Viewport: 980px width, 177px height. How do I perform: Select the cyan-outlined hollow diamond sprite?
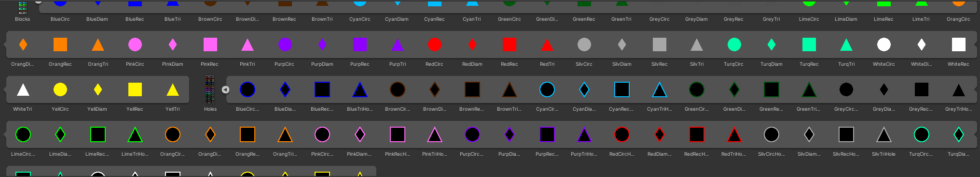[x=584, y=89]
